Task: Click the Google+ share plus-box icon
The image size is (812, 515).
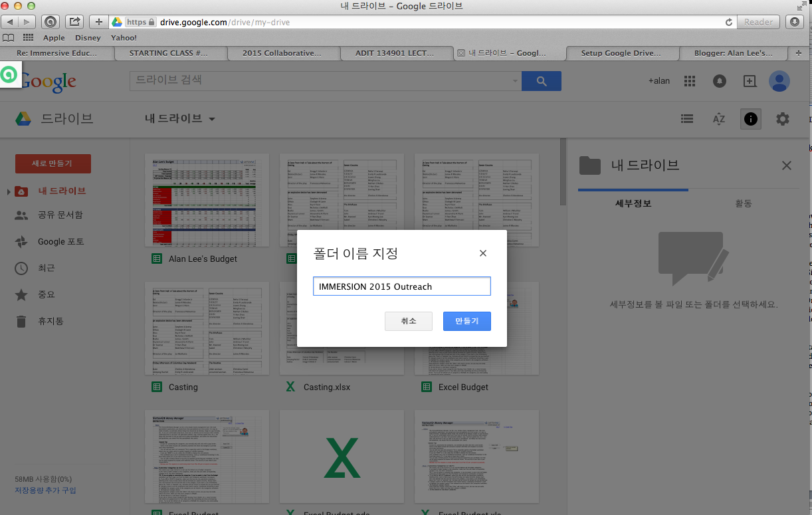Action: [750, 81]
